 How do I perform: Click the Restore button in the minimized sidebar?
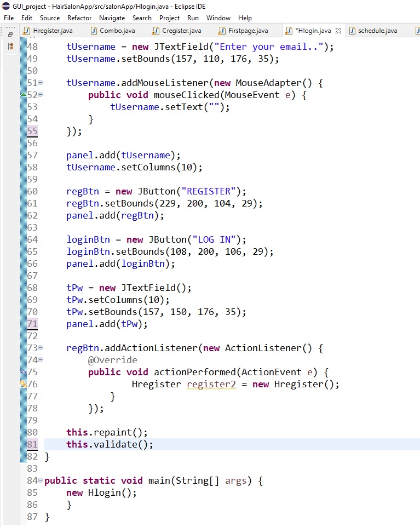(10, 35)
